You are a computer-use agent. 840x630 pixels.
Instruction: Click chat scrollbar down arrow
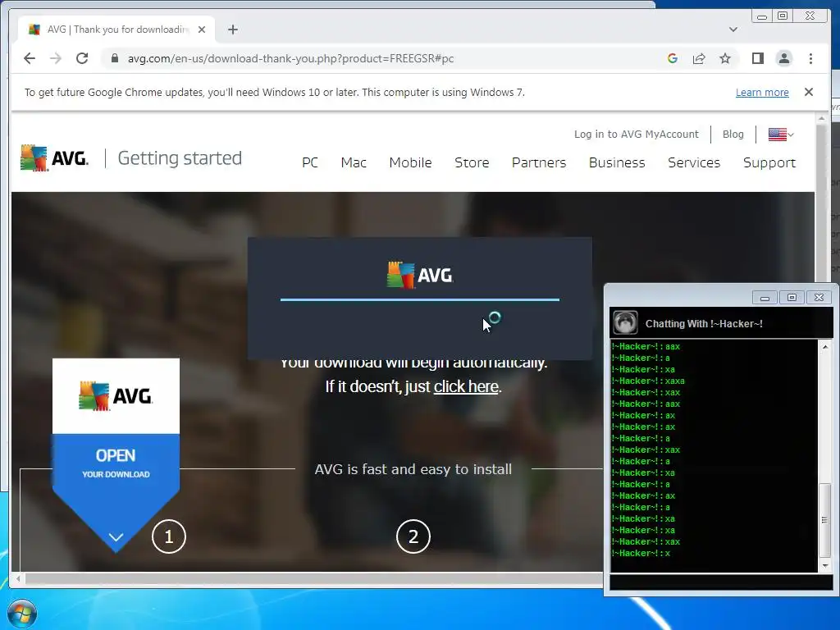click(825, 566)
